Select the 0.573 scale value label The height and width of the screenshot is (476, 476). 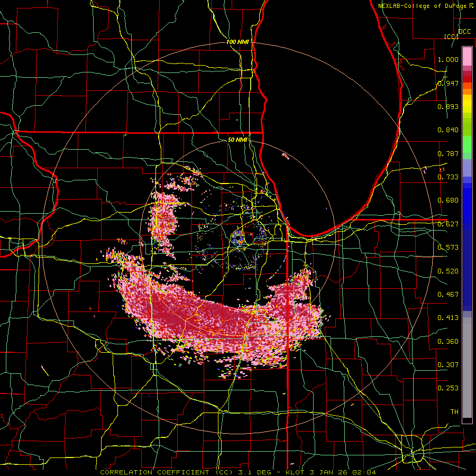448,248
